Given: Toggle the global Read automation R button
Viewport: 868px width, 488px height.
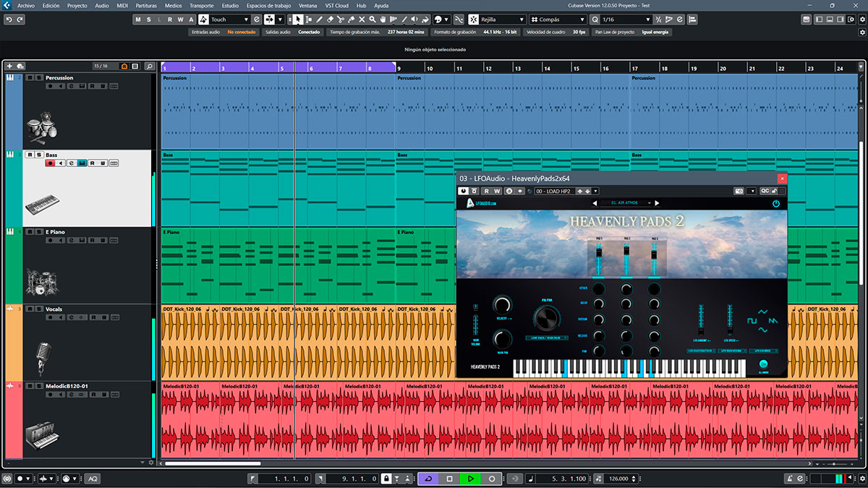Looking at the screenshot, I should pos(170,20).
